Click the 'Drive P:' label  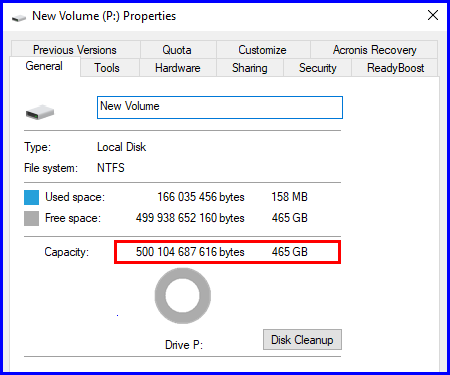pos(184,345)
